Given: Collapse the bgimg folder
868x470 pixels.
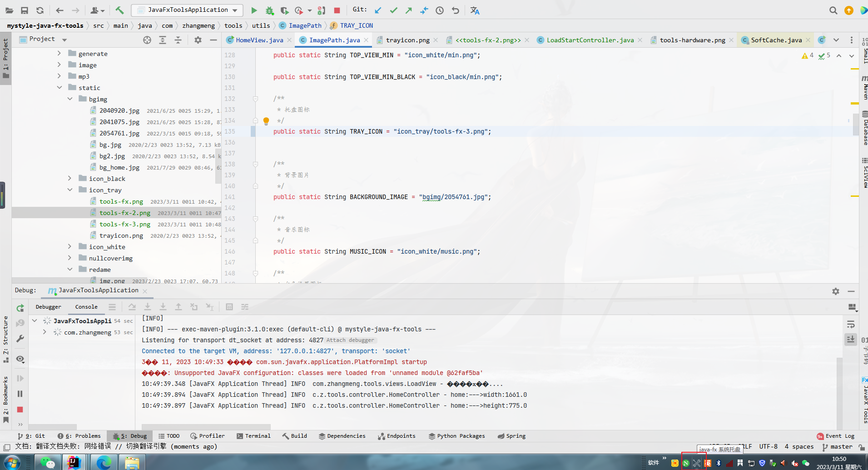Looking at the screenshot, I should (69, 99).
